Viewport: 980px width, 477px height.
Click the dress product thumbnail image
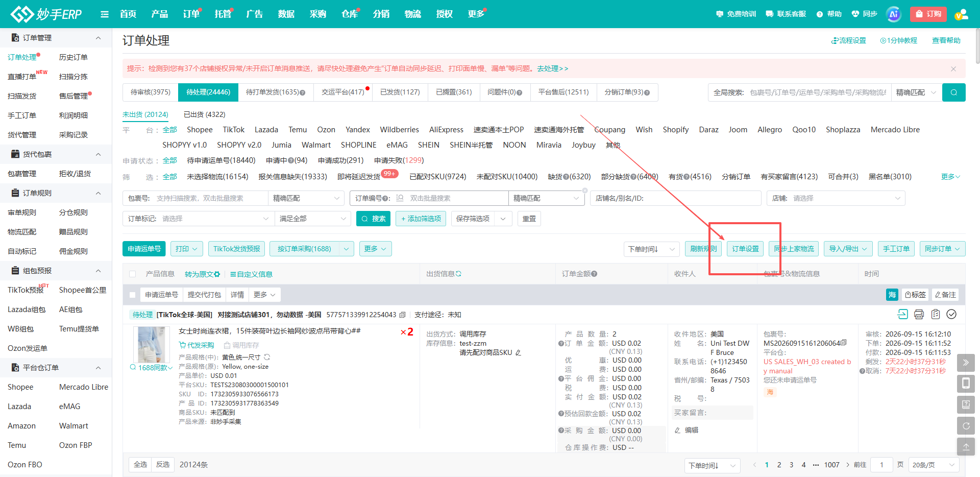pyautogui.click(x=151, y=345)
